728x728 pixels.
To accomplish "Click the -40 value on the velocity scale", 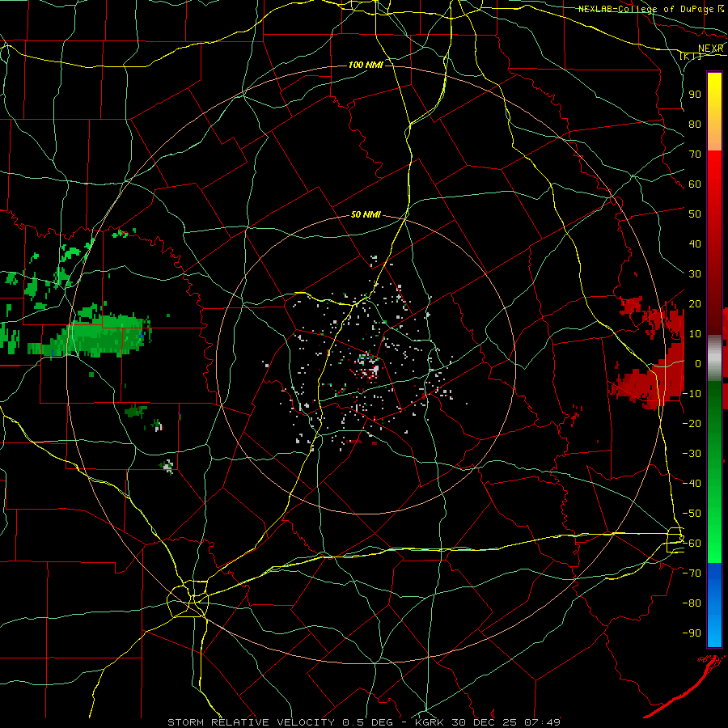I will [692, 484].
